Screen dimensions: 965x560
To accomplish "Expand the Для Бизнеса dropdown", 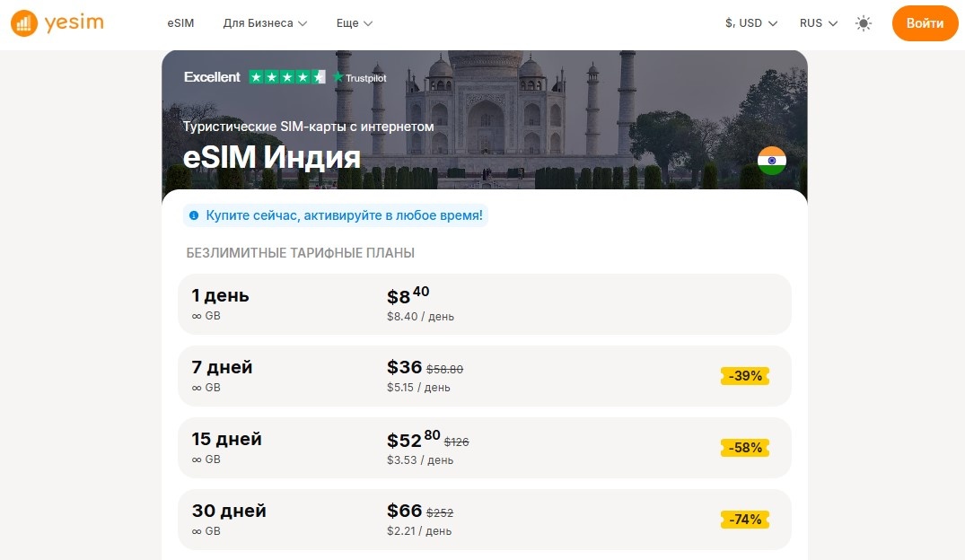I will pyautogui.click(x=265, y=23).
